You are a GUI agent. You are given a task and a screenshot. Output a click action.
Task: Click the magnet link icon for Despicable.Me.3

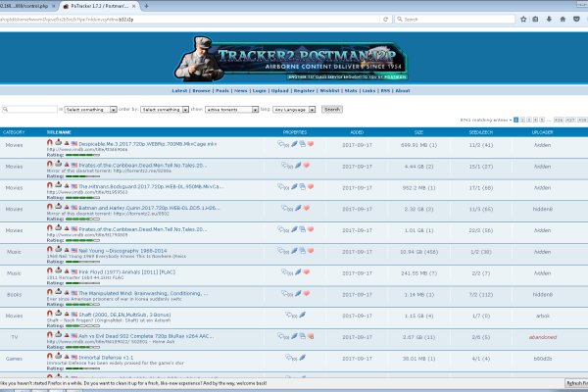pos(50,142)
